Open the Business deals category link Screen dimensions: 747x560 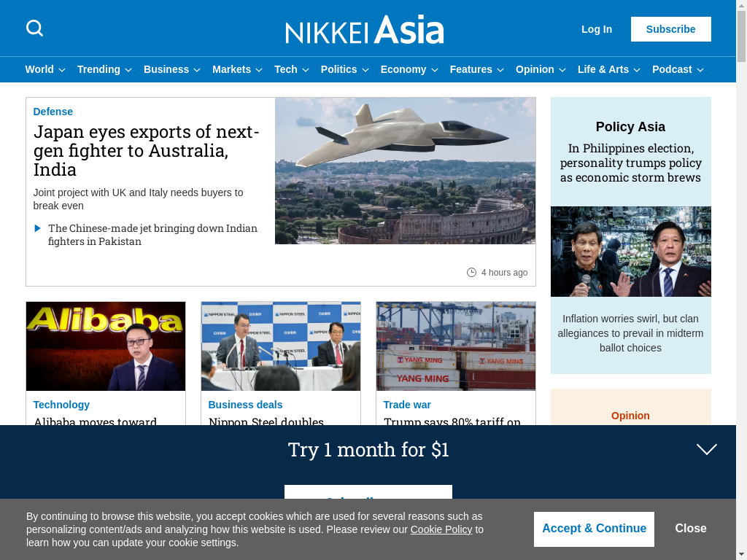coord(245,405)
